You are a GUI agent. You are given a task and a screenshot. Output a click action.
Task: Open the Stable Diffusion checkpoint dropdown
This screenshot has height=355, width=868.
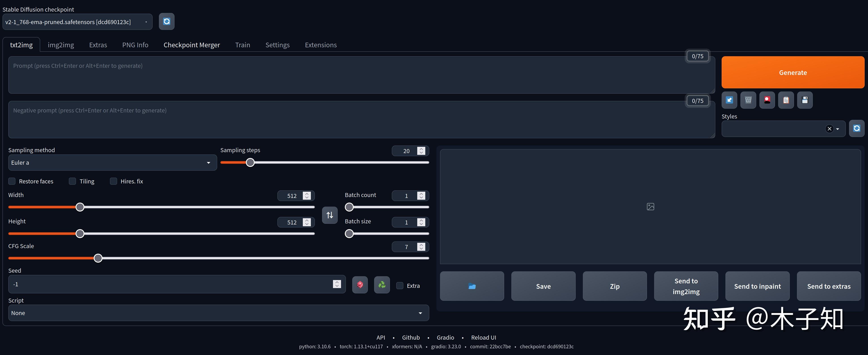coord(77,22)
